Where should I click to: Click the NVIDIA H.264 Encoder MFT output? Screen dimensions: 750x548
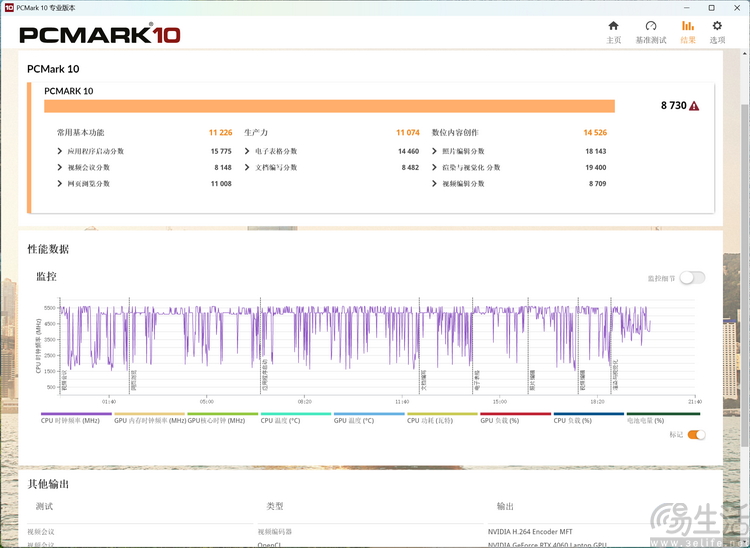pos(530,532)
